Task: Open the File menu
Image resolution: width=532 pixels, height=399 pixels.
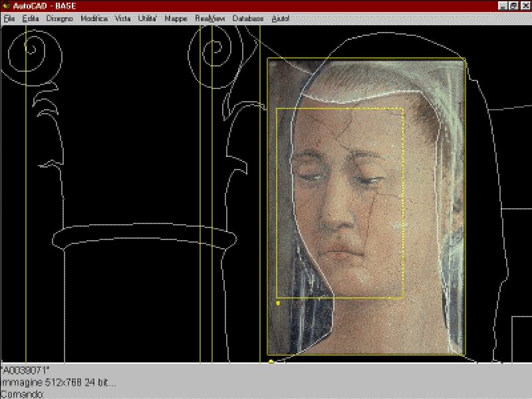Action: click(x=9, y=19)
